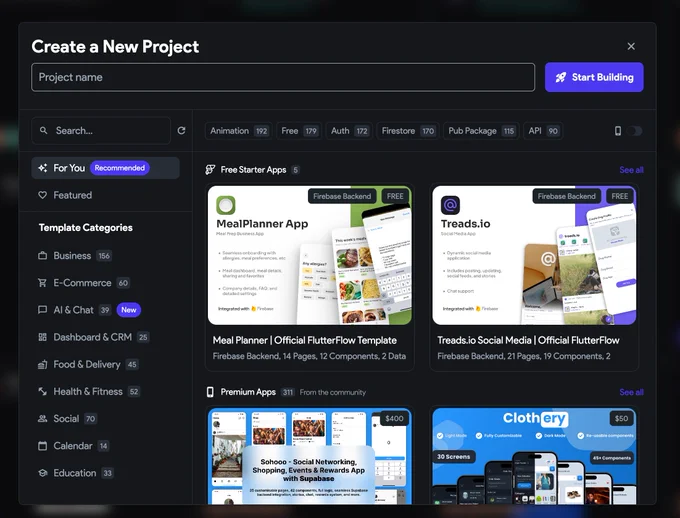The height and width of the screenshot is (518, 680).
Task: Open the Business template category
Action: pyautogui.click(x=105, y=256)
